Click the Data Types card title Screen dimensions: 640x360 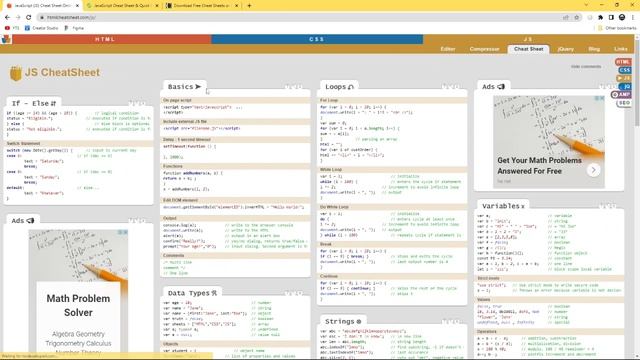coord(192,293)
